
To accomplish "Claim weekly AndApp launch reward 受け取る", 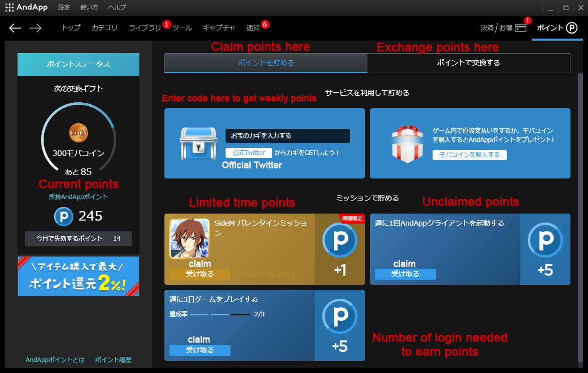I will (x=406, y=274).
